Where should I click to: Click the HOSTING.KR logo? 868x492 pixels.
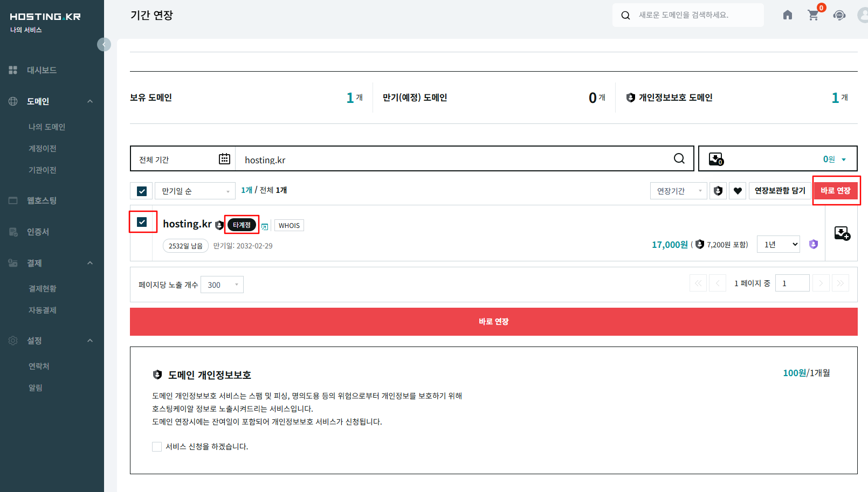(x=45, y=17)
